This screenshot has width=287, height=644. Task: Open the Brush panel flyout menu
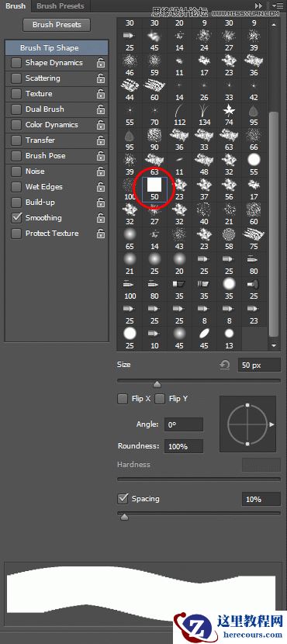277,5
